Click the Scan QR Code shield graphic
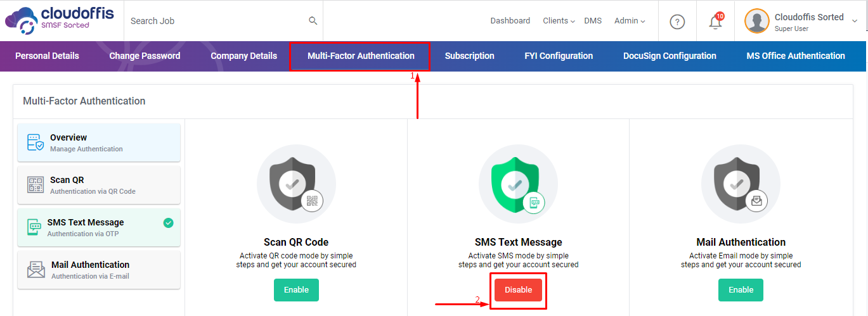This screenshot has height=316, width=868. coord(296,184)
